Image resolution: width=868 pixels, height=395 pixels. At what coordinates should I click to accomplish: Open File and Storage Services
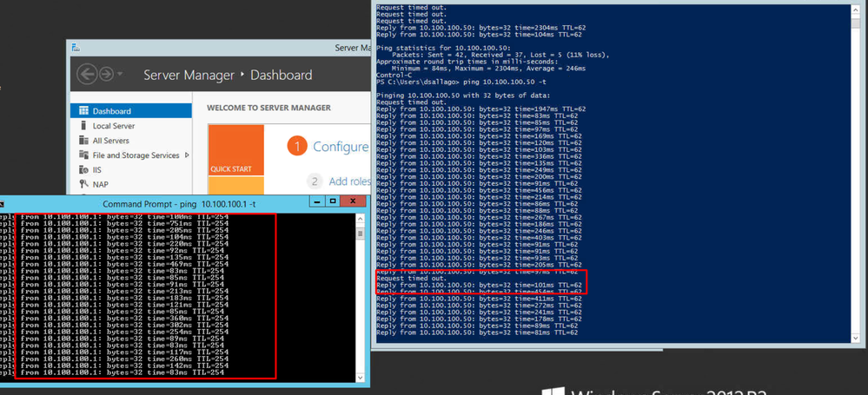point(136,155)
